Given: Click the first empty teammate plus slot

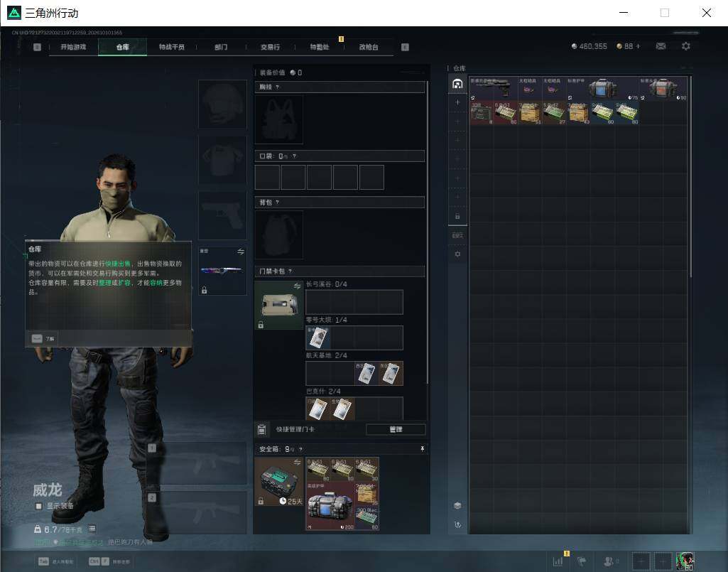Looking at the screenshot, I should coord(641,561).
